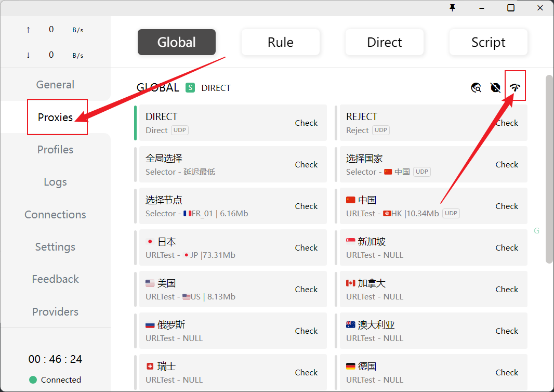Open the Profiles tab in sidebar

pos(55,150)
